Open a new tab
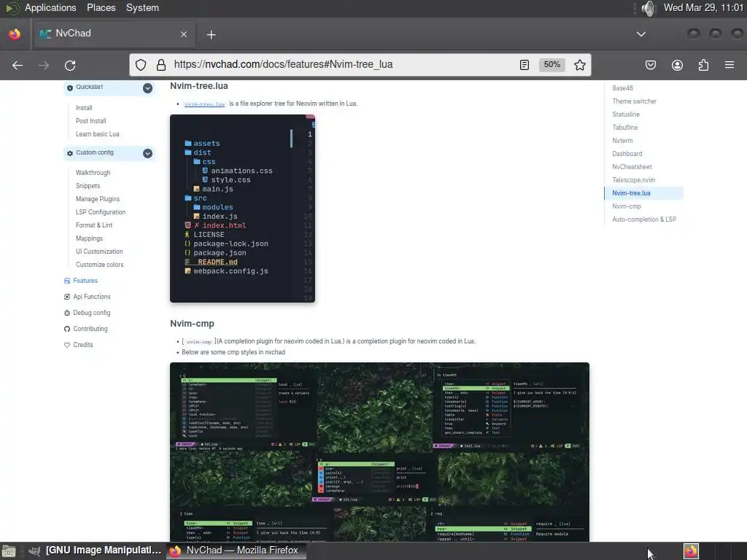747x560 pixels. tap(211, 35)
